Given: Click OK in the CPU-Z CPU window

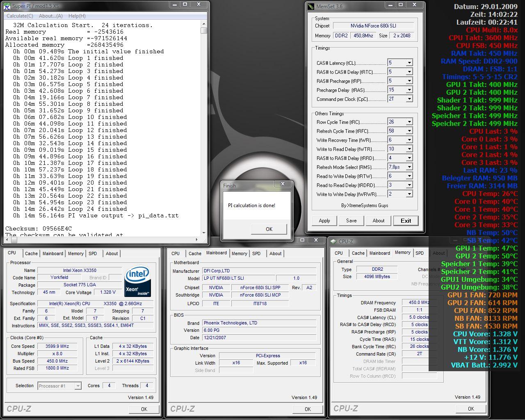Looking at the screenshot, I should click(x=144, y=409).
